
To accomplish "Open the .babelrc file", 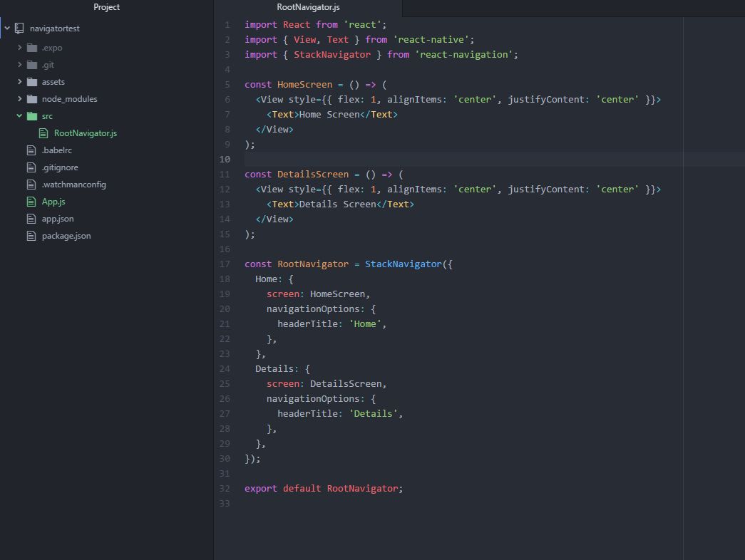I will (57, 150).
